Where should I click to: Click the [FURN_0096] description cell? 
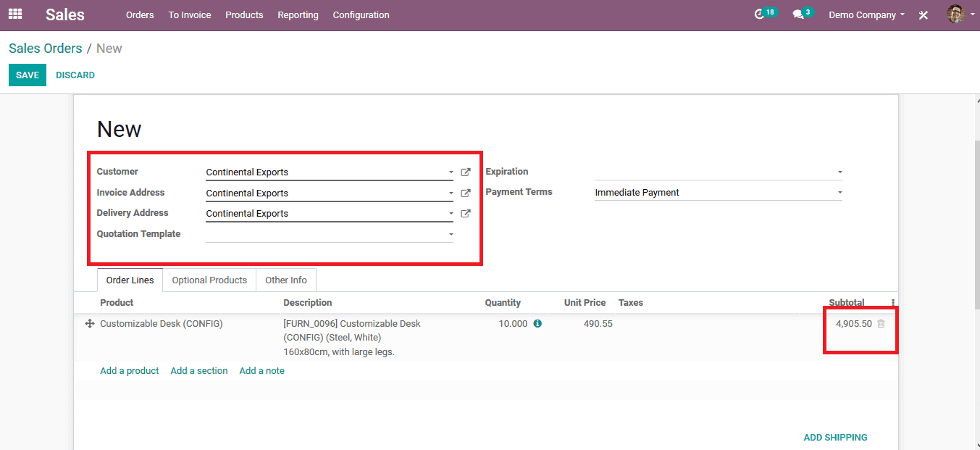(x=352, y=338)
